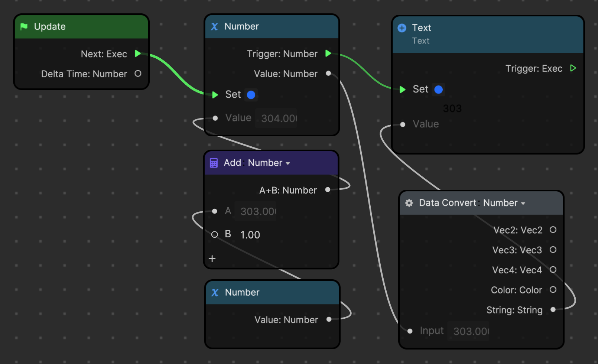Click the Input port on Data Convert node
Image resolution: width=598 pixels, height=364 pixels.
pyautogui.click(x=410, y=331)
